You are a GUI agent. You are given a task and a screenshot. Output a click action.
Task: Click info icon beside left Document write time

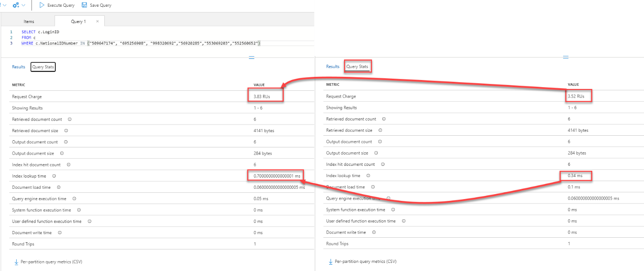(59, 233)
